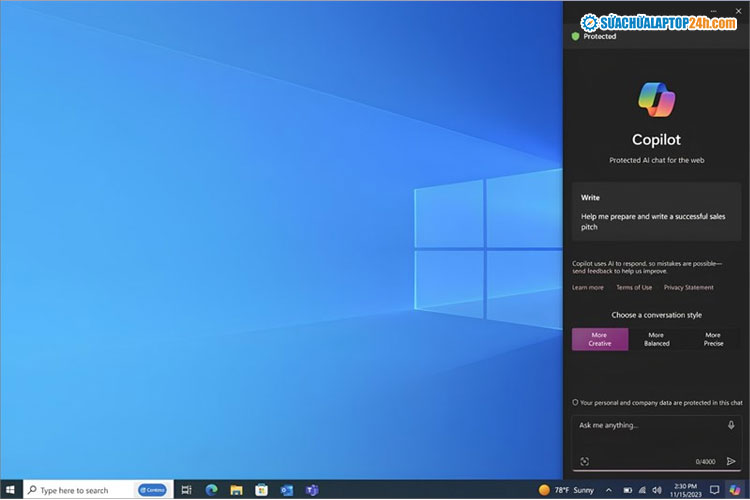The image size is (750, 500).
Task: Open Microsoft Edge from taskbar
Action: tap(211, 490)
